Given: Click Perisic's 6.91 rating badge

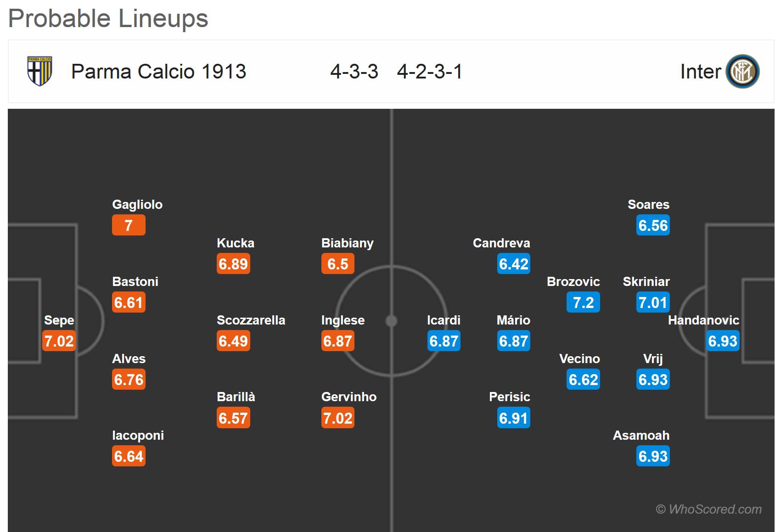Looking at the screenshot, I should coord(513,418).
